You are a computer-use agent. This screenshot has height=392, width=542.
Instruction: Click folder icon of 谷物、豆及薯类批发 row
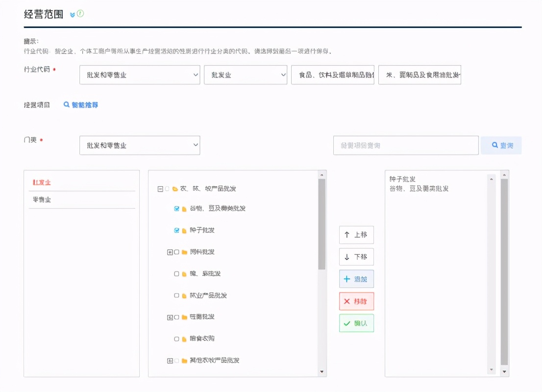click(x=184, y=209)
